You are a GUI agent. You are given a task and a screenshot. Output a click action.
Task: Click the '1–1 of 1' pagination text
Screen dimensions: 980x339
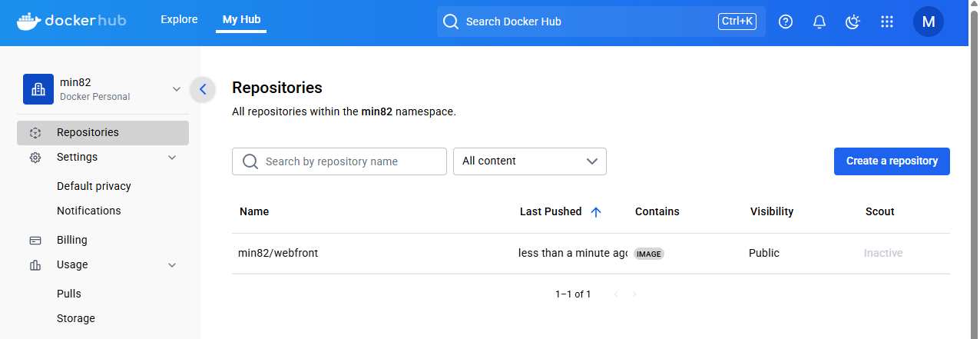click(573, 294)
